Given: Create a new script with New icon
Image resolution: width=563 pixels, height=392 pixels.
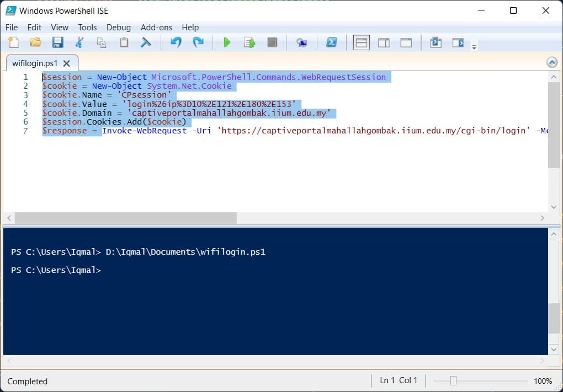Looking at the screenshot, I should point(14,42).
